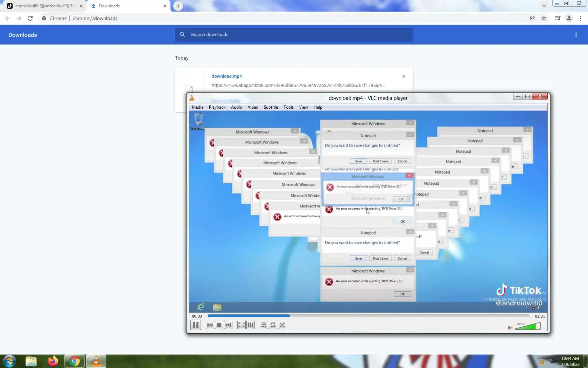The height and width of the screenshot is (368, 588).
Task: Skip to next media in VLC
Action: pos(228,325)
